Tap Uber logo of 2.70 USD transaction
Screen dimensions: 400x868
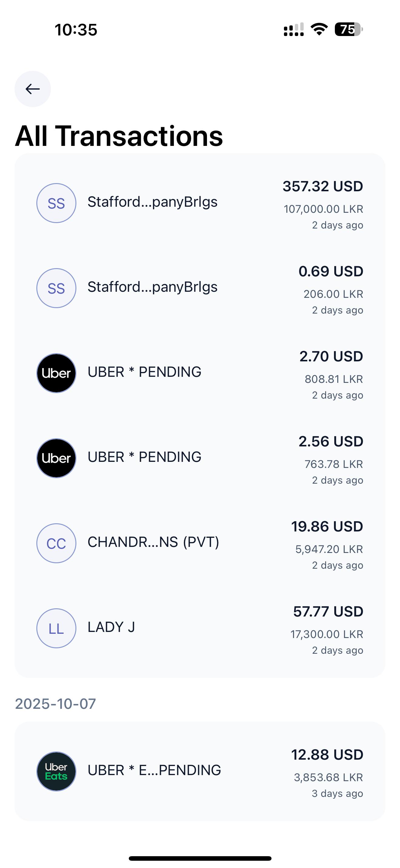coord(56,373)
